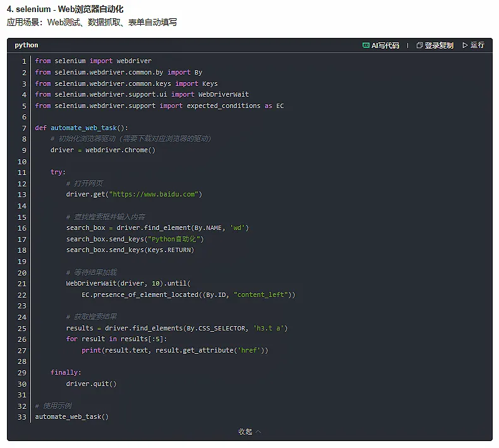Click 'finally:' keyword on line 29
The height and width of the screenshot is (448, 499).
(x=66, y=373)
